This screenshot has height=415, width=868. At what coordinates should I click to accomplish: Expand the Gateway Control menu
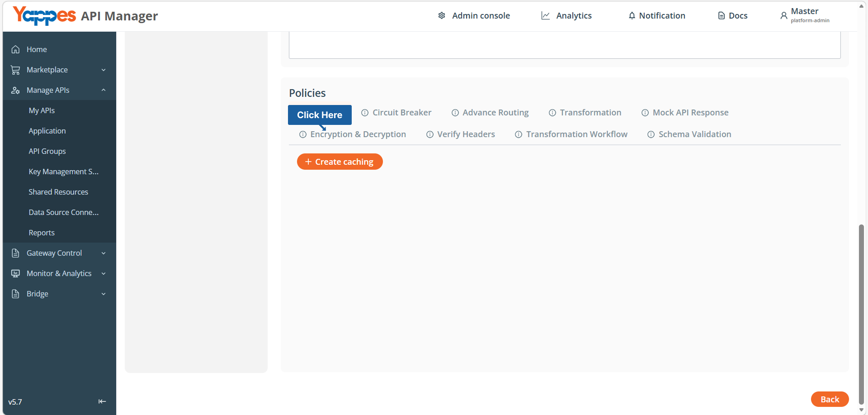tap(104, 253)
